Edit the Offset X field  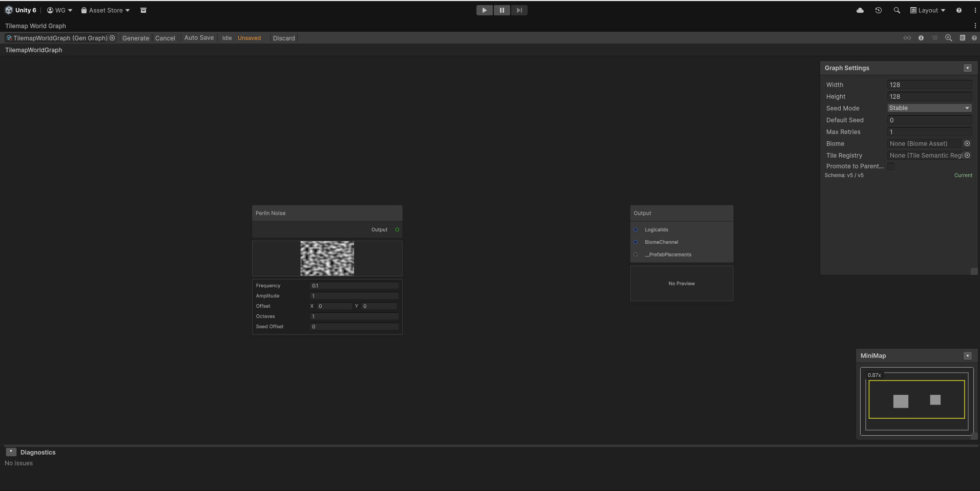click(335, 306)
